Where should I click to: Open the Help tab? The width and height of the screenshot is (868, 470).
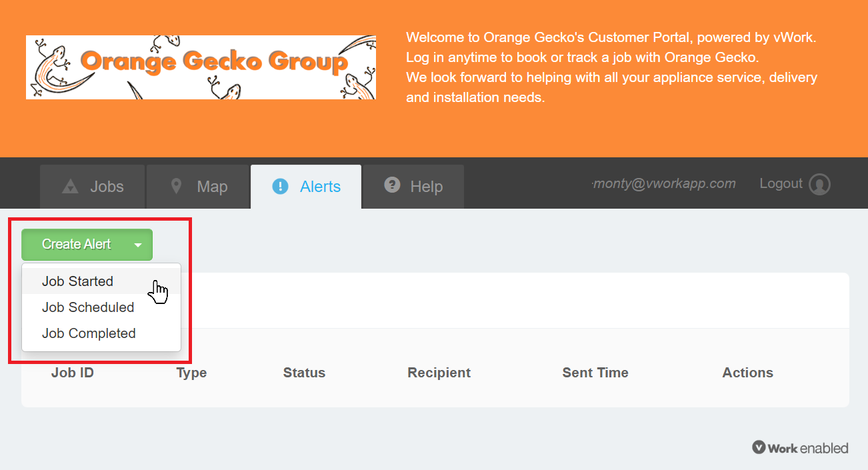click(x=413, y=187)
